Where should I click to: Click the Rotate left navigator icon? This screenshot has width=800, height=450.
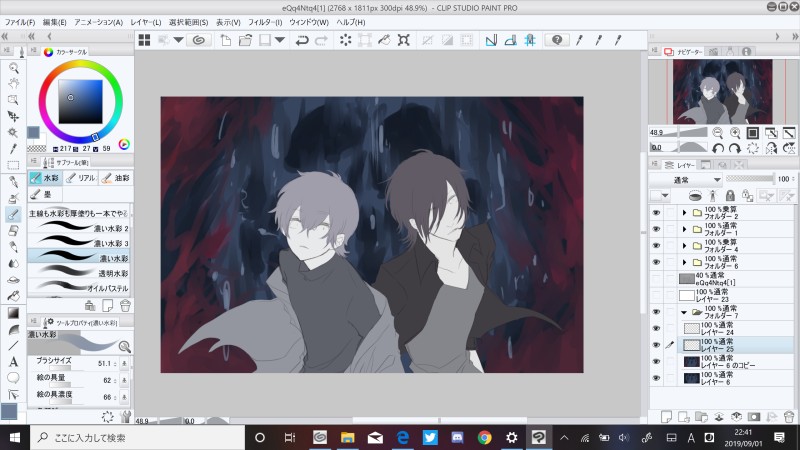(718, 148)
